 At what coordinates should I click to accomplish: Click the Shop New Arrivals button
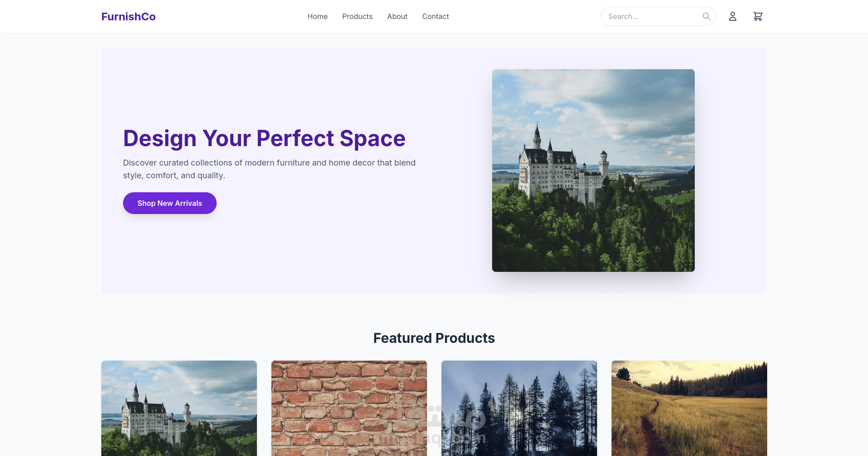click(170, 203)
